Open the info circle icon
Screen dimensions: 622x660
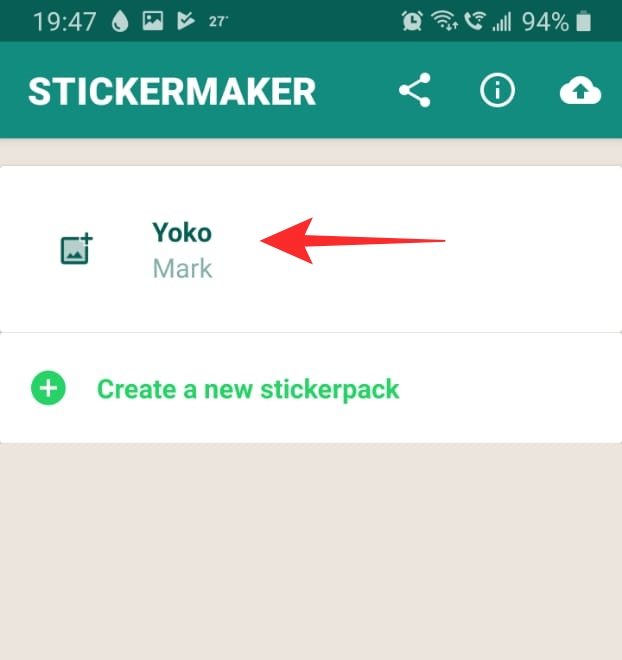point(497,90)
